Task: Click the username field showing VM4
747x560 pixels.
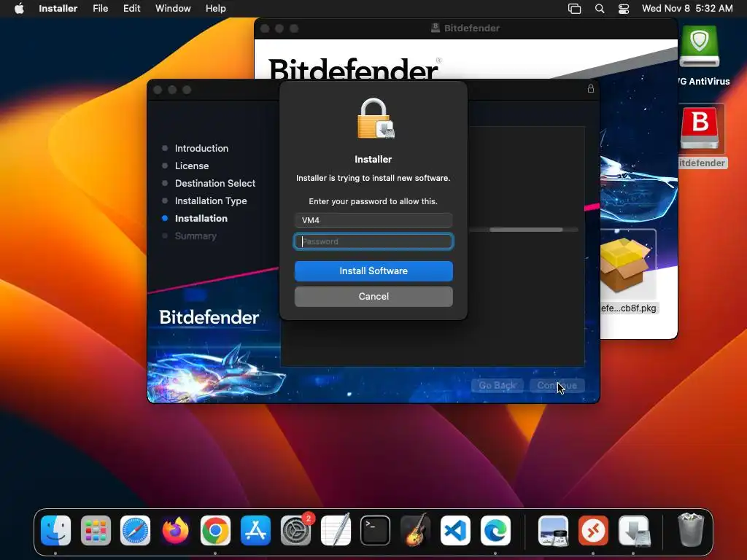Action: (373, 220)
